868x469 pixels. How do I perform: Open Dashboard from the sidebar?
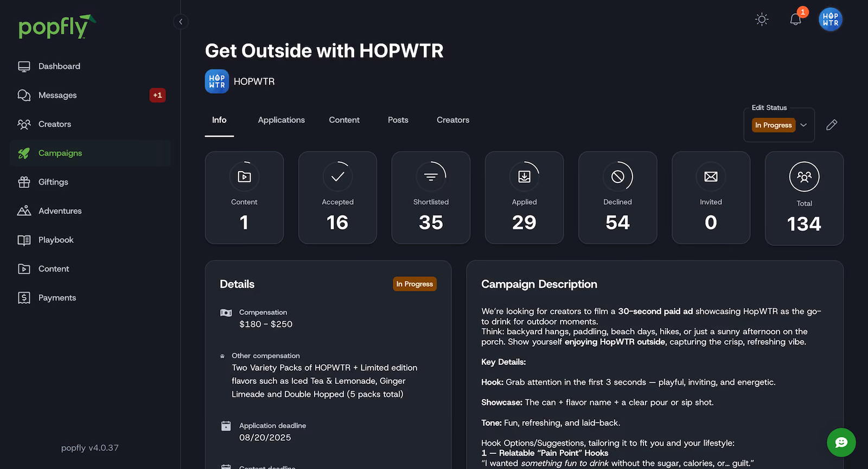coord(90,66)
